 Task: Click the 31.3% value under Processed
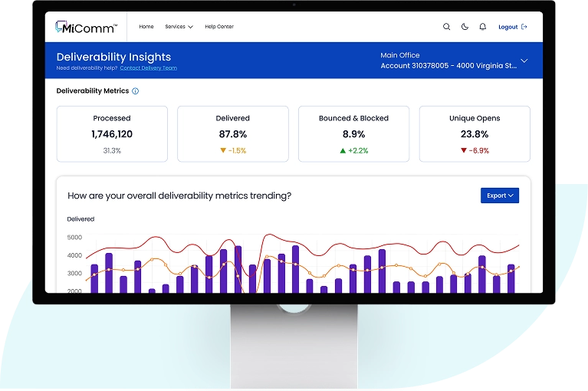click(x=112, y=151)
